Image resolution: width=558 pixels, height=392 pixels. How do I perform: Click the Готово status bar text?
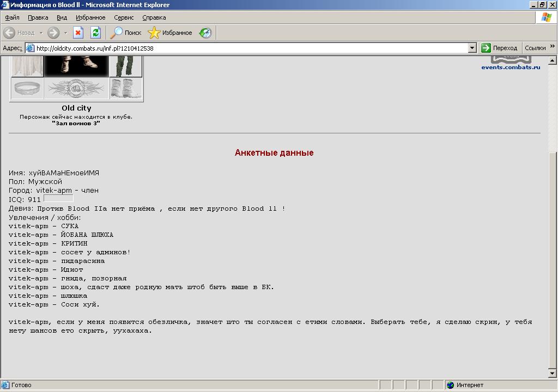click(x=21, y=385)
